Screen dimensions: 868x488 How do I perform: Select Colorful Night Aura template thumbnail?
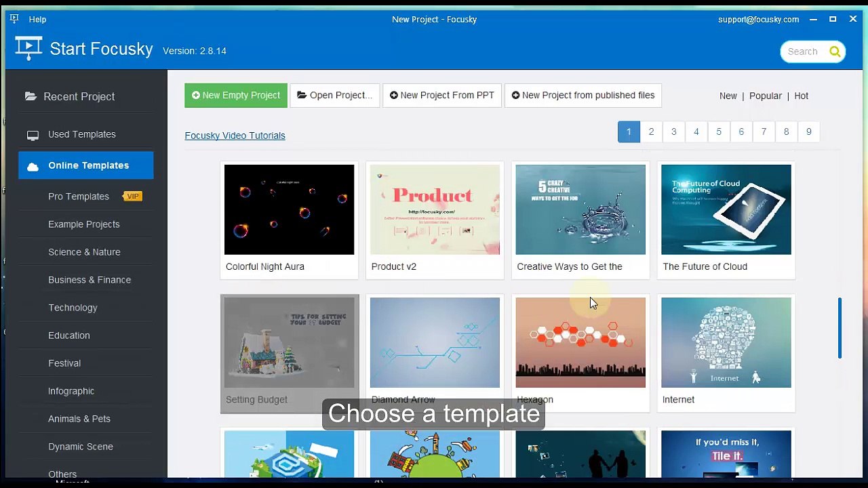(x=289, y=209)
